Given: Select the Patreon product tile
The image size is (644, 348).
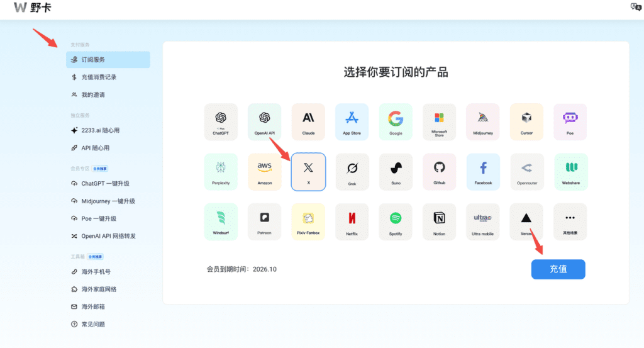Looking at the screenshot, I should coord(265,222).
